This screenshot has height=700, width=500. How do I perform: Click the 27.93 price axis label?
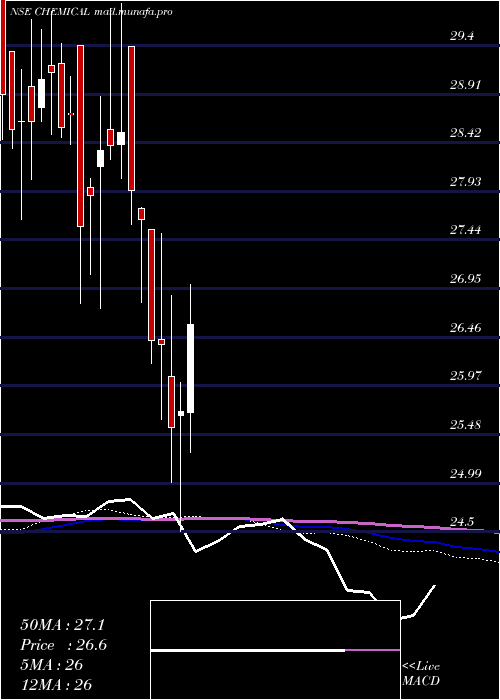coord(465,181)
